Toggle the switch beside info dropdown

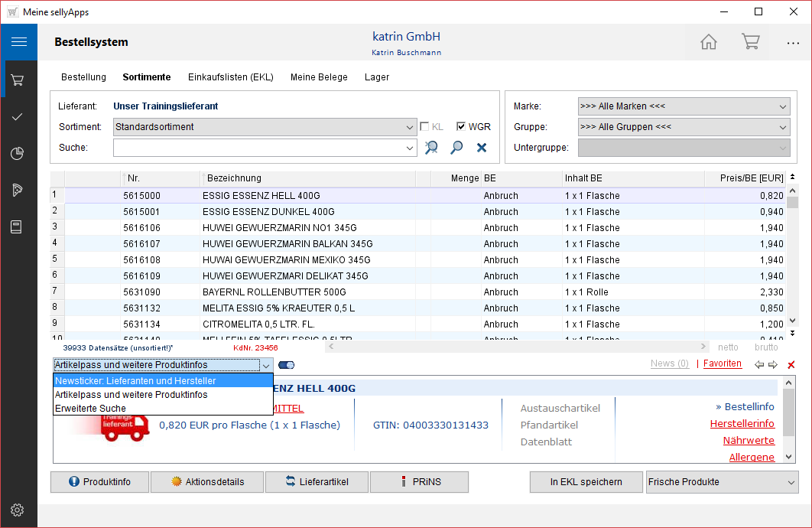point(287,365)
